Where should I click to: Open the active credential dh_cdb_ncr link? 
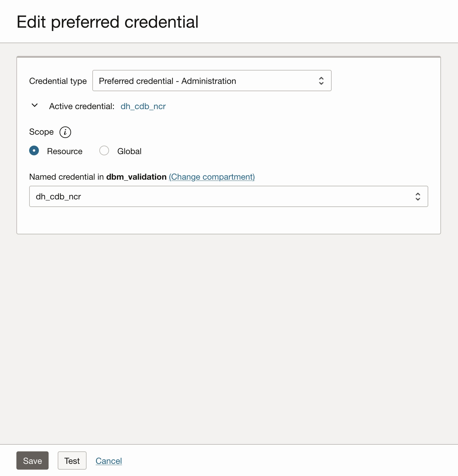point(143,106)
